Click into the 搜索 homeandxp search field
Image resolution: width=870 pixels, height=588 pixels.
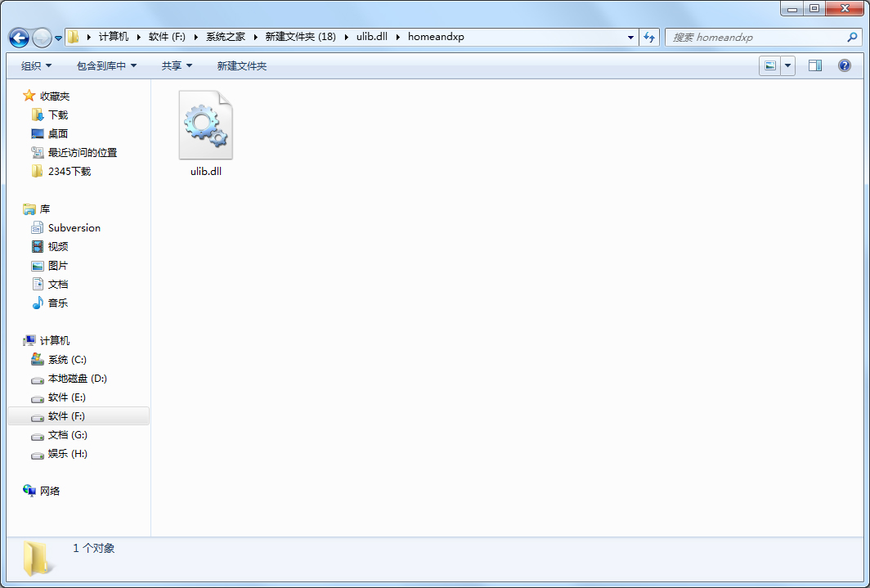[x=752, y=37]
